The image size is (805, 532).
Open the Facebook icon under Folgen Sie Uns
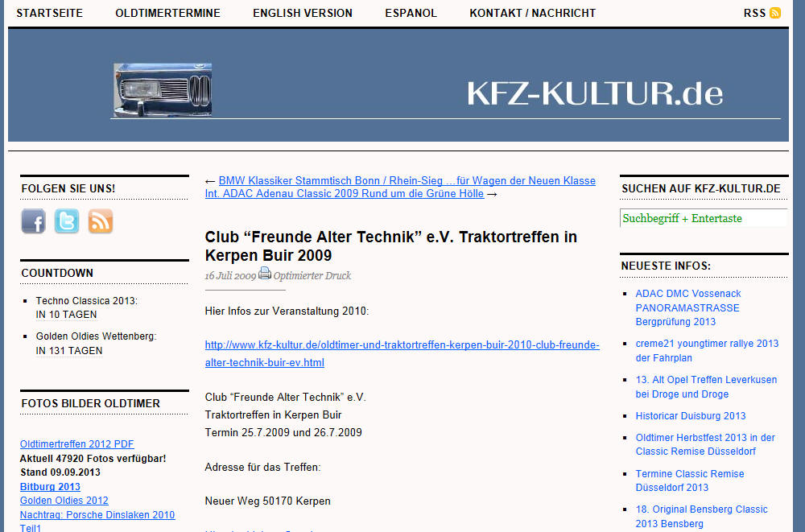(33, 221)
